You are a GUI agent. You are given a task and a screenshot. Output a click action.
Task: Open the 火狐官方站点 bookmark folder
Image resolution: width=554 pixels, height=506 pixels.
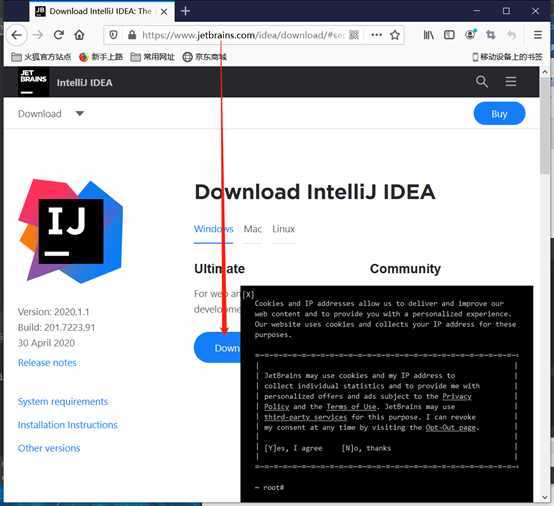pos(41,57)
